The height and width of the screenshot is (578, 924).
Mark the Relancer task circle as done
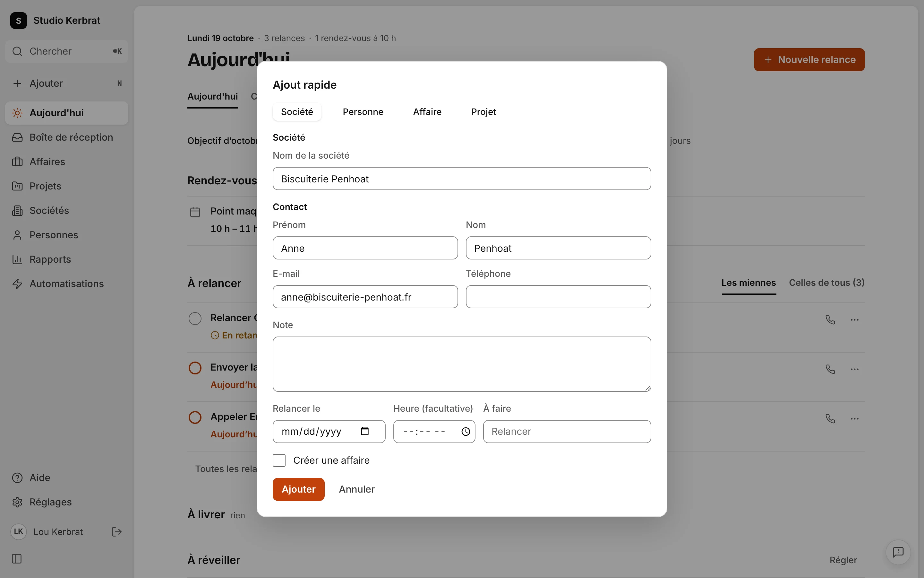(x=195, y=319)
